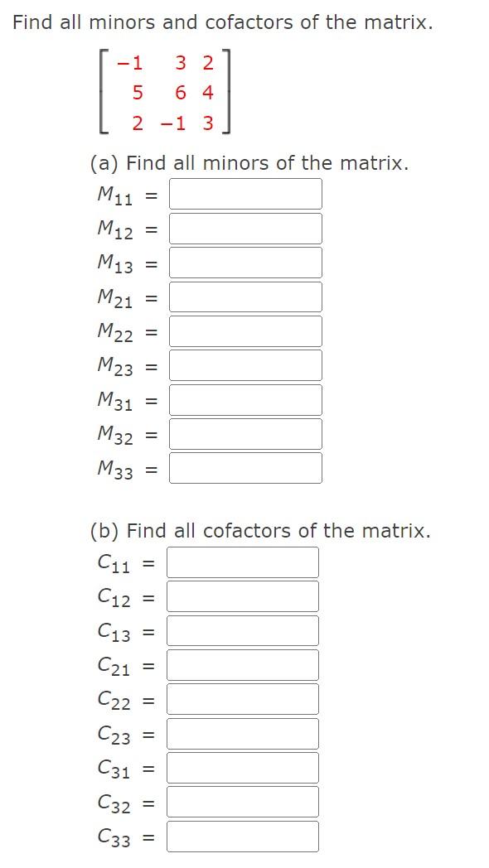This screenshot has height=868, width=489.
Task: Click the C33 cofactor input field
Action: [x=243, y=836]
